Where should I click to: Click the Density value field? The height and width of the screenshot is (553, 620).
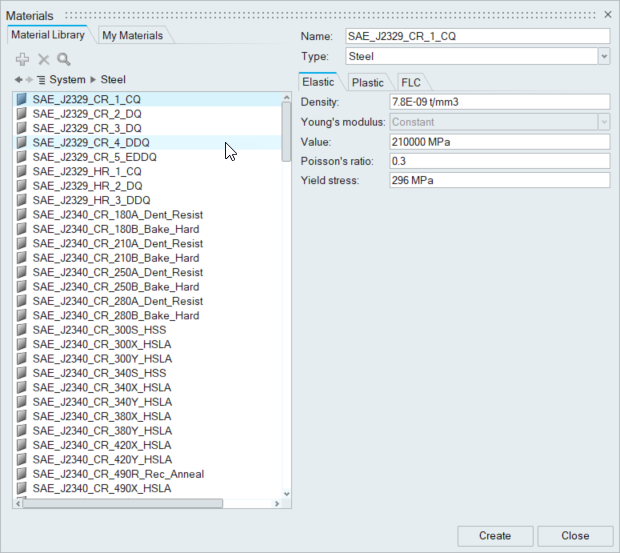pos(498,102)
